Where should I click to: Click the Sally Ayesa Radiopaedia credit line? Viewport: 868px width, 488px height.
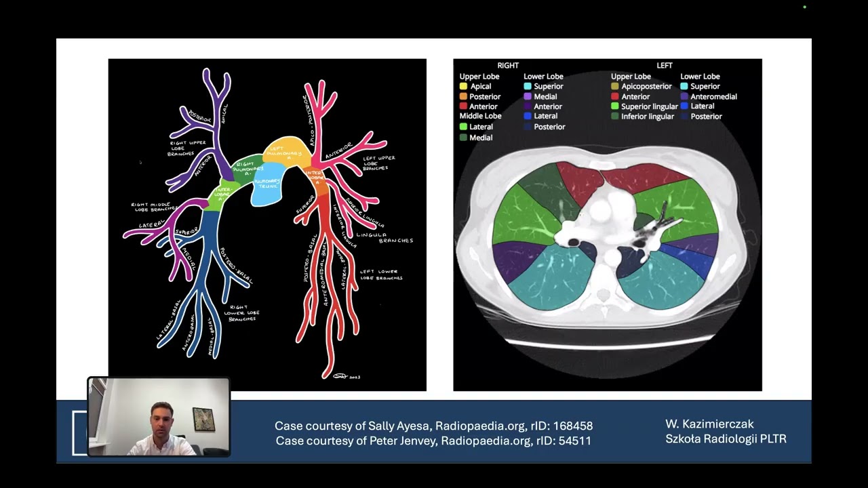[433, 426]
